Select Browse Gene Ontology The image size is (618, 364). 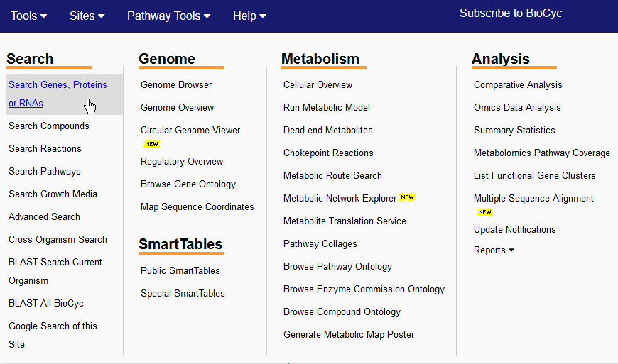point(188,184)
